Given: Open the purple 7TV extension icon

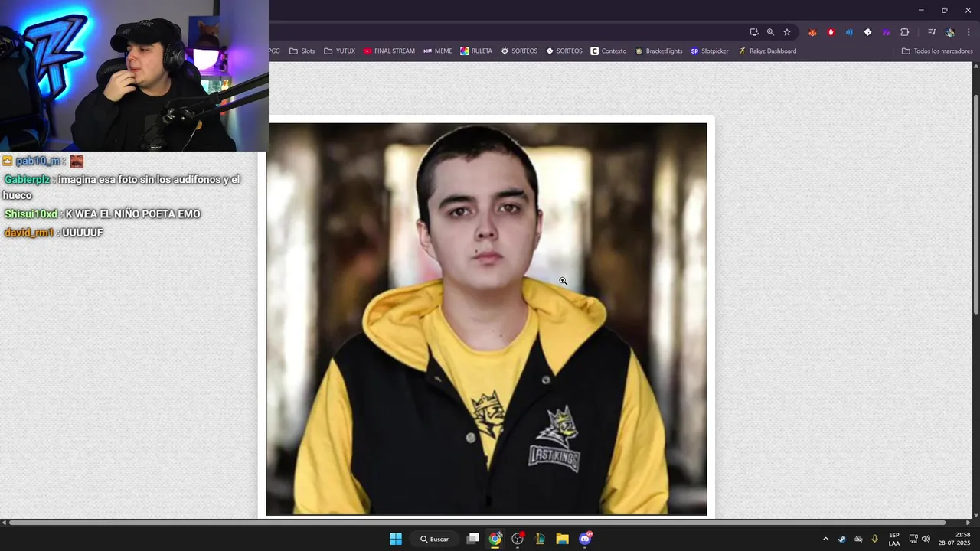Looking at the screenshot, I should click(x=886, y=32).
